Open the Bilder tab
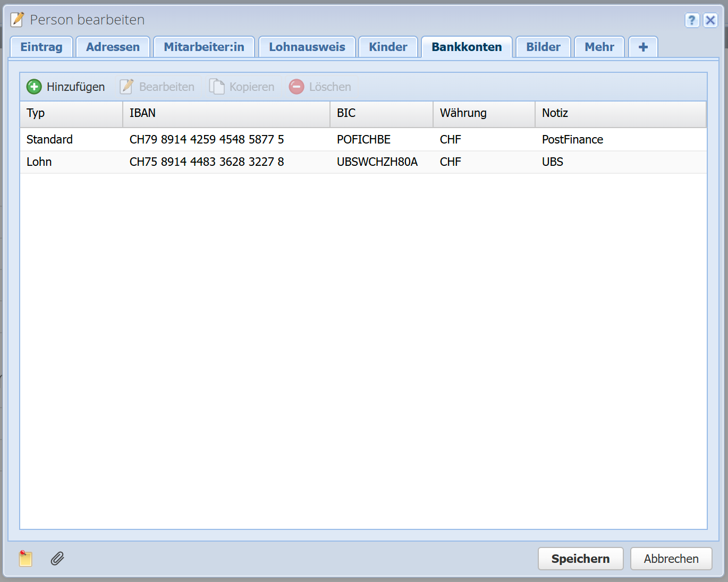The image size is (728, 582). coord(543,47)
